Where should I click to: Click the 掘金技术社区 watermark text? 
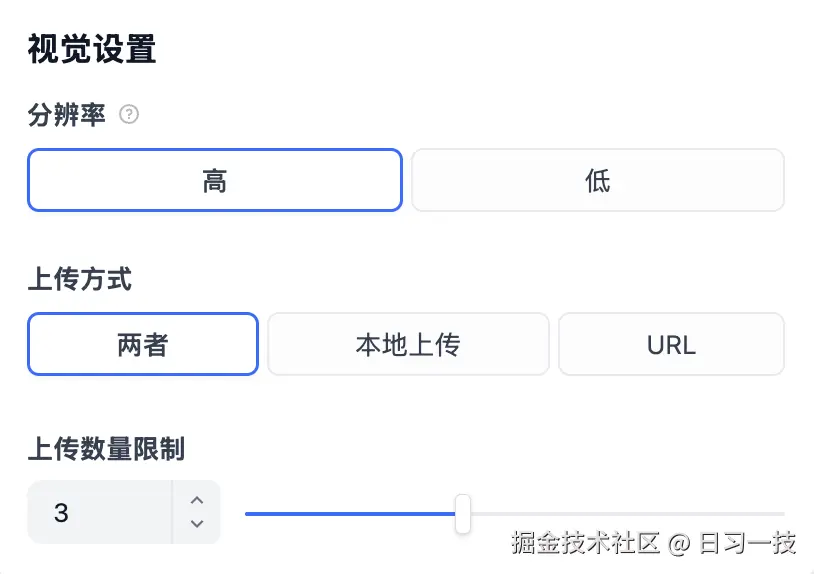[586, 543]
